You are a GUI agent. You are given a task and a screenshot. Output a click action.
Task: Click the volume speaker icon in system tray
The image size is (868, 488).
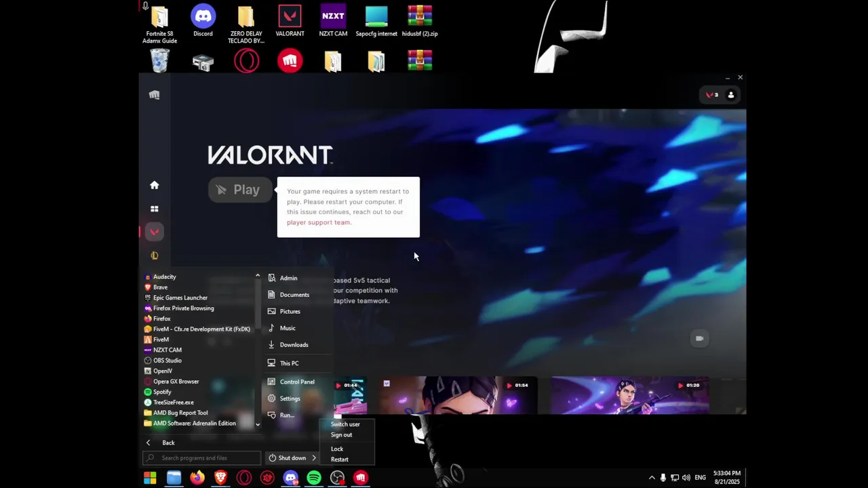click(686, 478)
